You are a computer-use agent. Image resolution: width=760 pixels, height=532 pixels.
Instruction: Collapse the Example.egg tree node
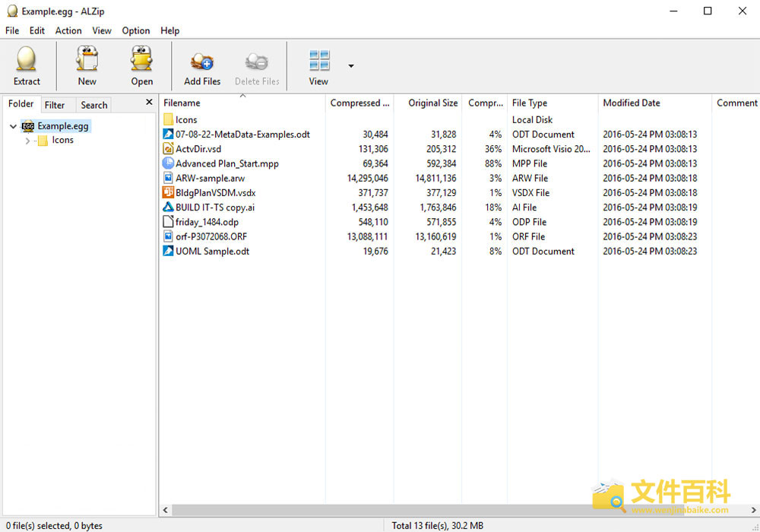tap(13, 126)
